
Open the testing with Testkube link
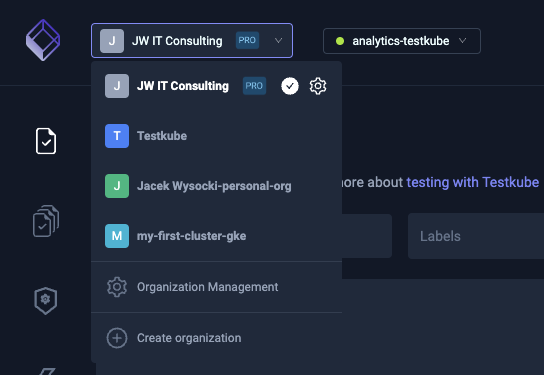473,182
